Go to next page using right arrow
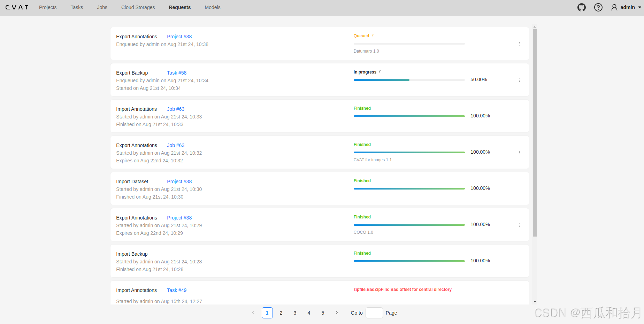The height and width of the screenshot is (324, 644). pyautogui.click(x=337, y=313)
